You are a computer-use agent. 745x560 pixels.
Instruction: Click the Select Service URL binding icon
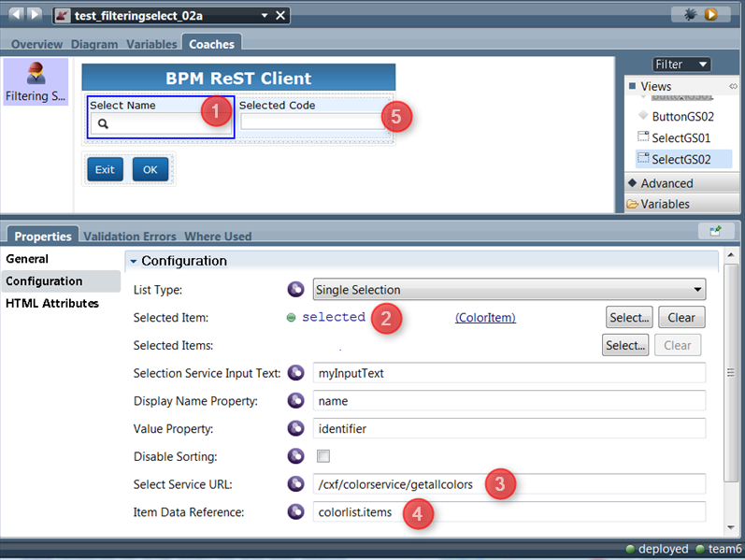(x=295, y=484)
